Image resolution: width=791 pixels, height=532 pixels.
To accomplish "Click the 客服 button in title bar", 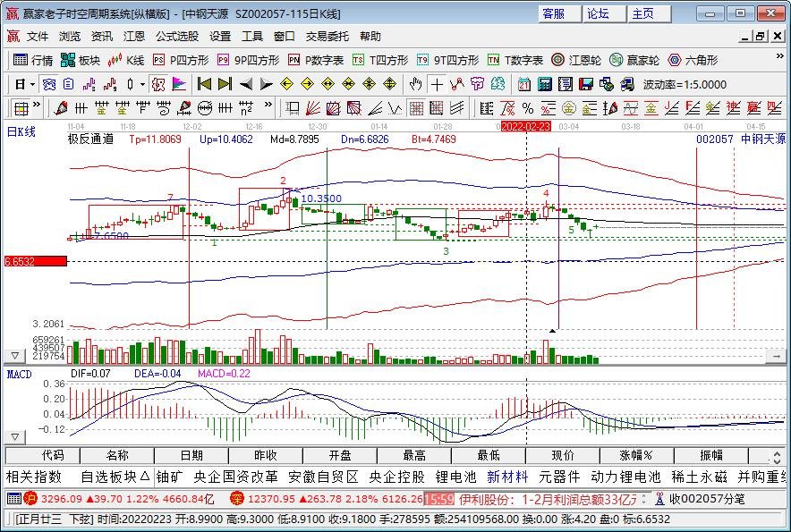I will (x=559, y=13).
